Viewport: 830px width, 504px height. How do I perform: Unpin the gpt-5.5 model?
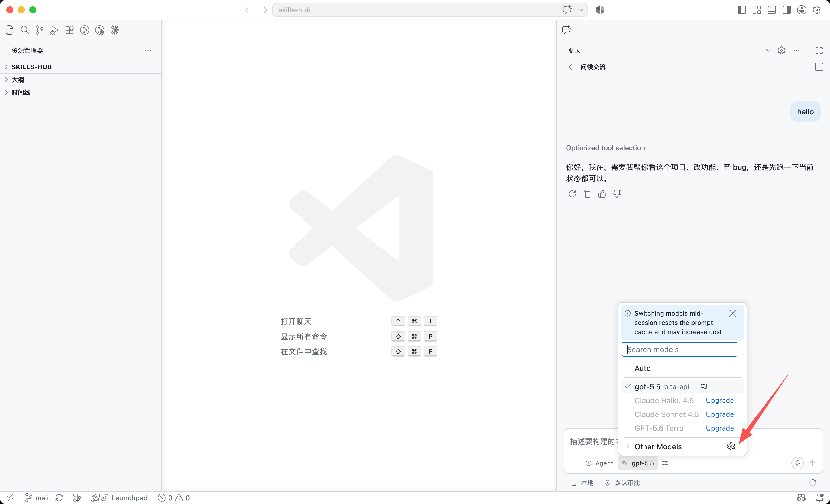703,386
